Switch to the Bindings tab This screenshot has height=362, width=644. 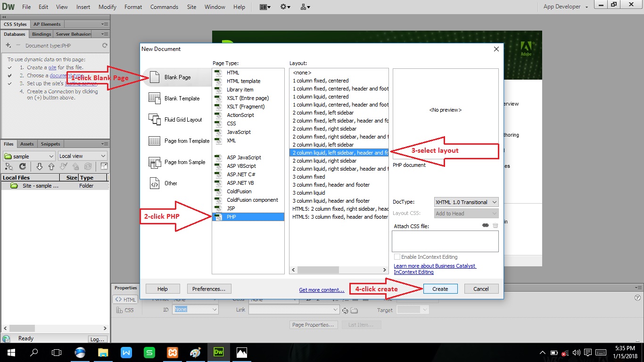41,34
